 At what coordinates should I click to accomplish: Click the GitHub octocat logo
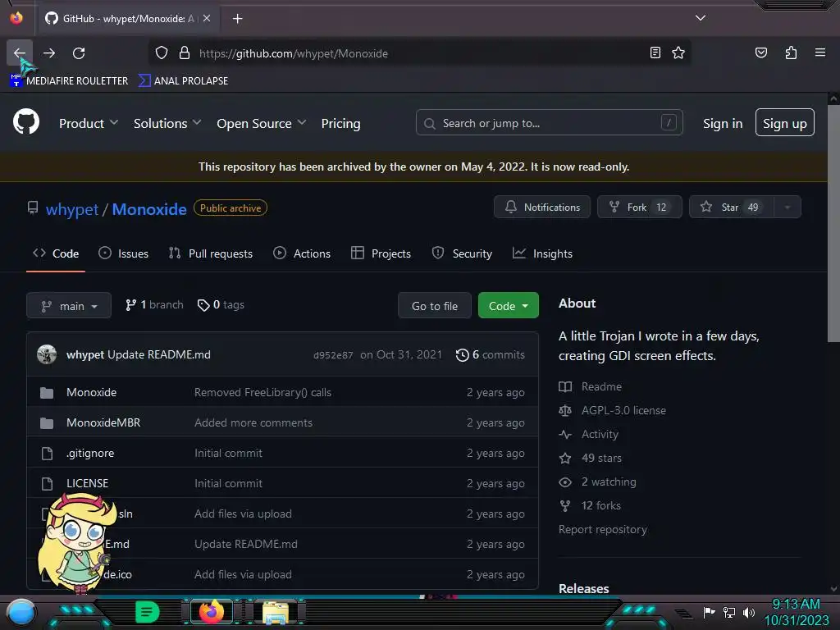click(x=26, y=122)
